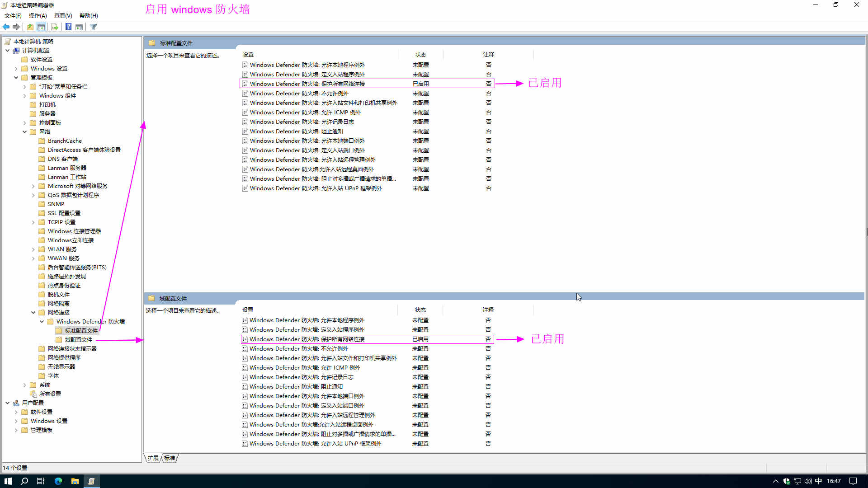The height and width of the screenshot is (488, 868).
Task: Select 允许记录日志 policy in 域配置文件 list
Action: [302, 377]
